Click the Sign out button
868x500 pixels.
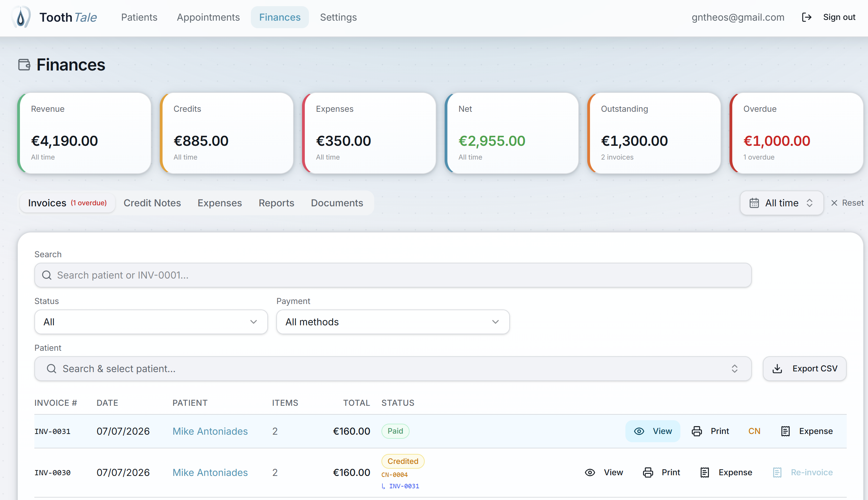(x=828, y=17)
